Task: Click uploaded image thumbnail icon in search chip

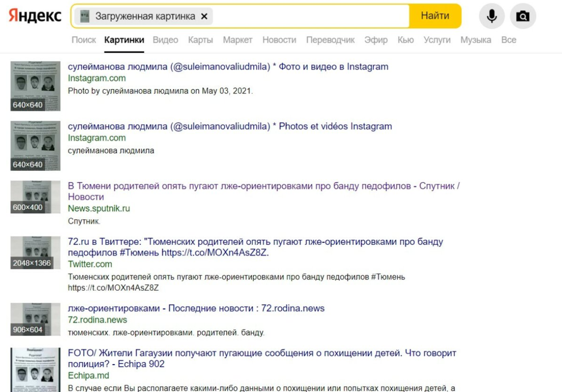Action: [85, 17]
